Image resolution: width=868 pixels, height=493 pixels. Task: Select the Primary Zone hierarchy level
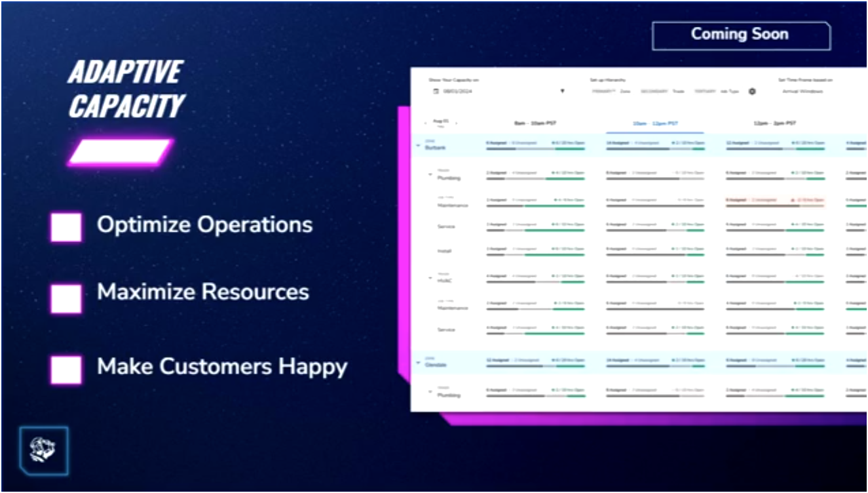pos(611,91)
